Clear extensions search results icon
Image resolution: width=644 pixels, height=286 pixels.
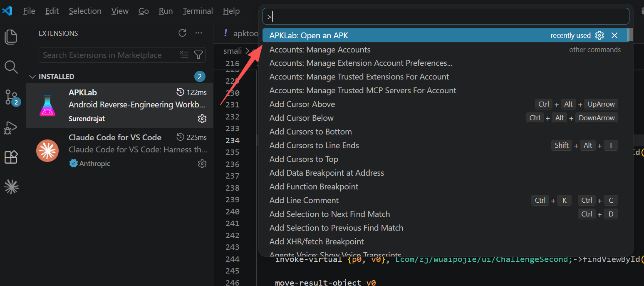[x=184, y=55]
